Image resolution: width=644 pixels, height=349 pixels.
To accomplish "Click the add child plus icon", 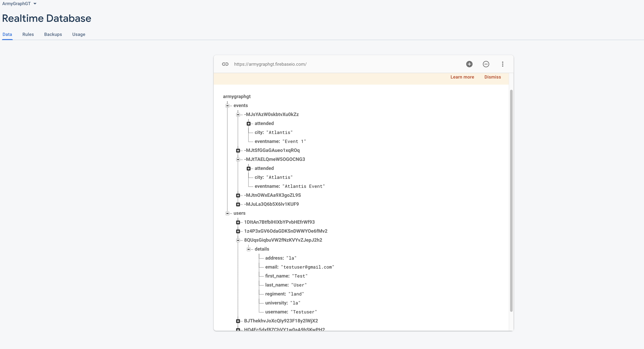I will [469, 64].
